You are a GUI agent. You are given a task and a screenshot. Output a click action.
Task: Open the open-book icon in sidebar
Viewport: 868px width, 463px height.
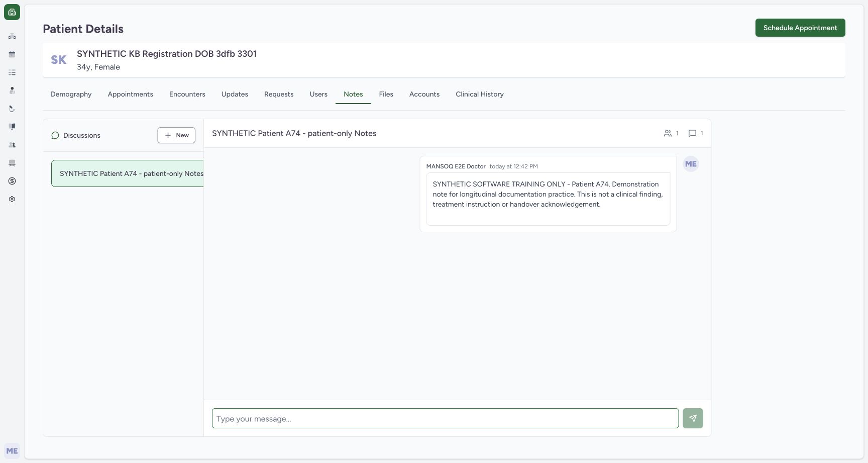point(12,127)
